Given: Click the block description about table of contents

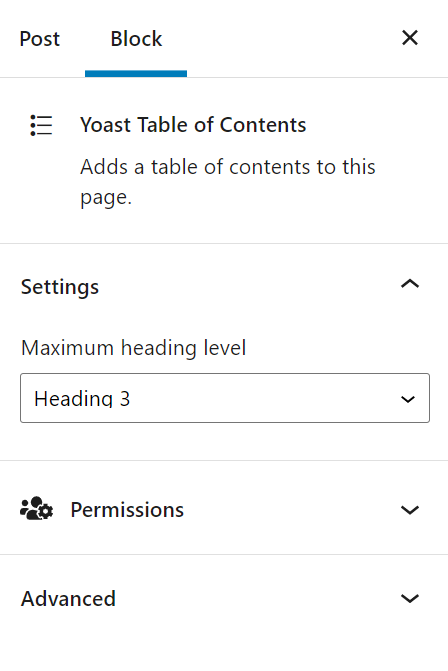Looking at the screenshot, I should click(x=228, y=181).
